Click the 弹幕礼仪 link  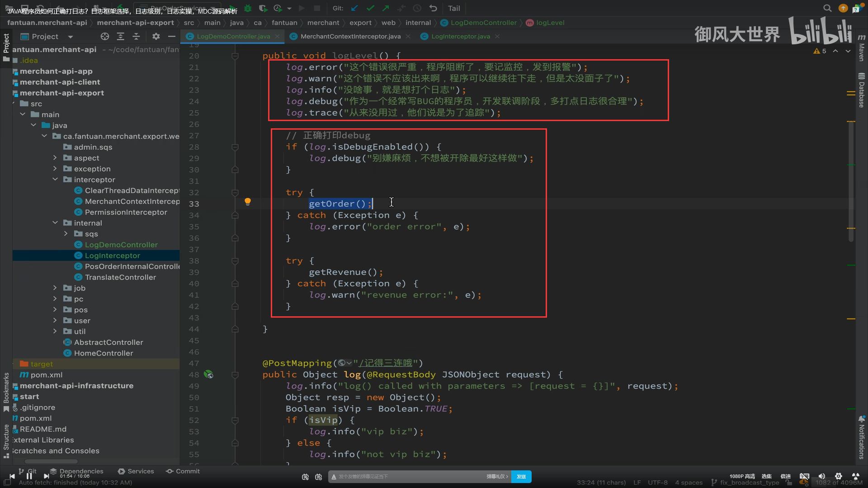497,477
